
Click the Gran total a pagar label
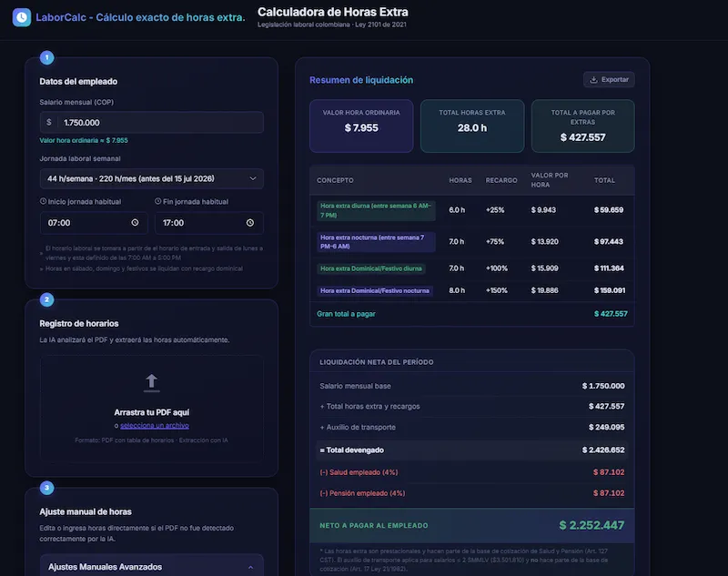point(346,314)
